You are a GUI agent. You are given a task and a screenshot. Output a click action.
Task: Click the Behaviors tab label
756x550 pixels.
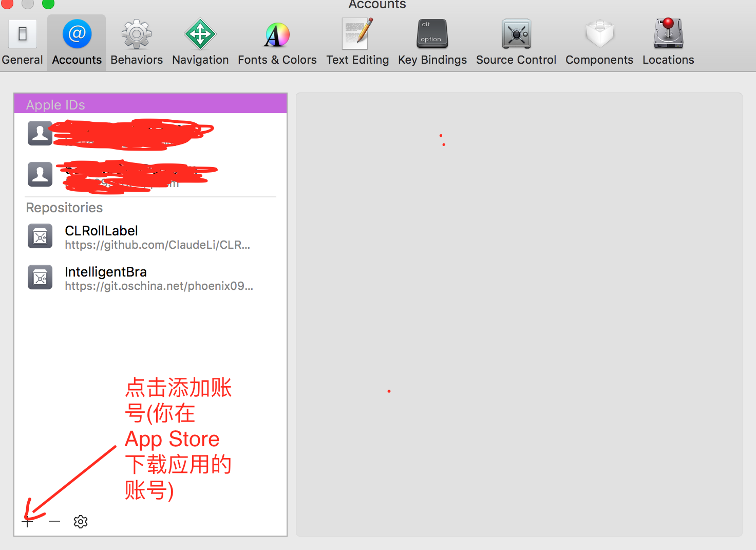tap(137, 60)
